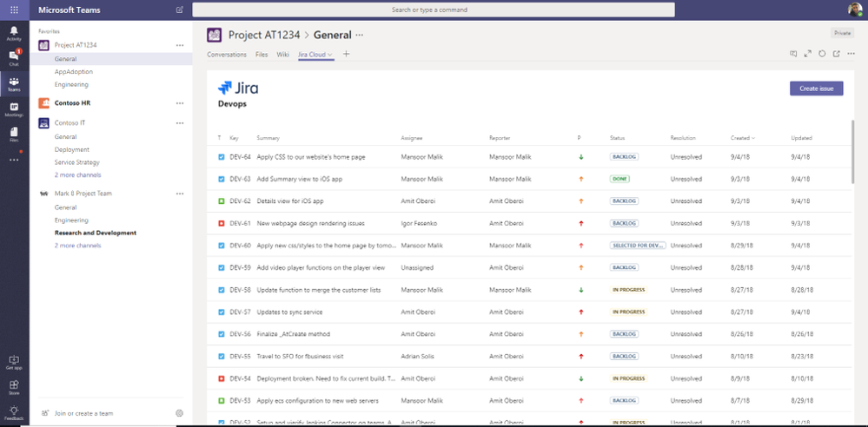Click the DONE status of DEV-63
868x427 pixels.
[x=620, y=179]
